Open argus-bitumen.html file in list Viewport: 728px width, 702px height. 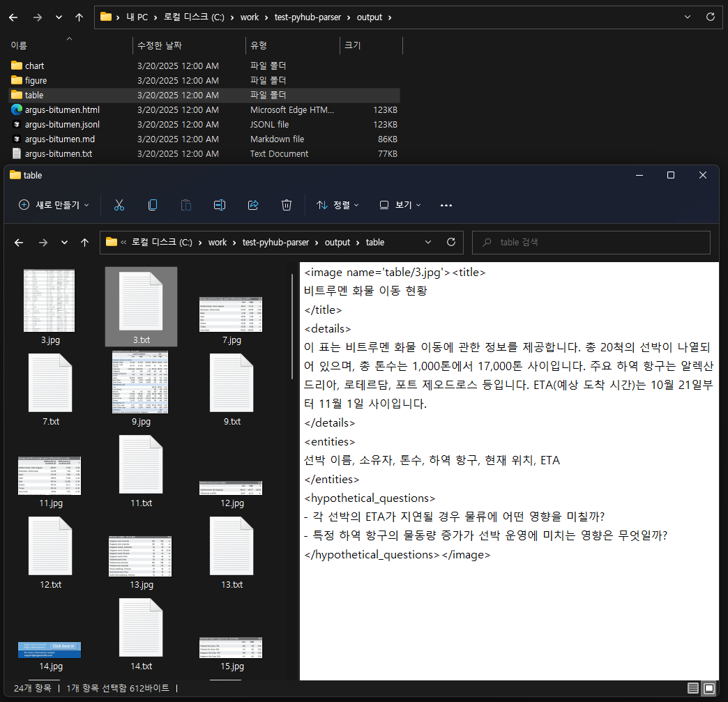(62, 109)
